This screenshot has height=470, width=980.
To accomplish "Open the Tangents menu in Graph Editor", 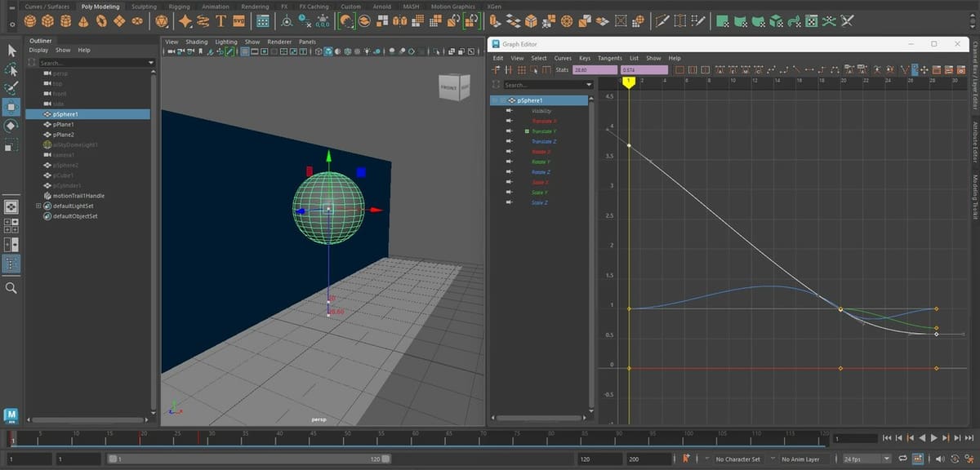I will pyautogui.click(x=610, y=59).
